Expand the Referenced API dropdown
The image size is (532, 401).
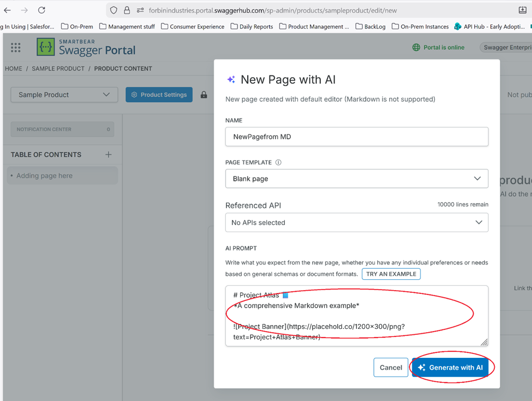pyautogui.click(x=356, y=222)
